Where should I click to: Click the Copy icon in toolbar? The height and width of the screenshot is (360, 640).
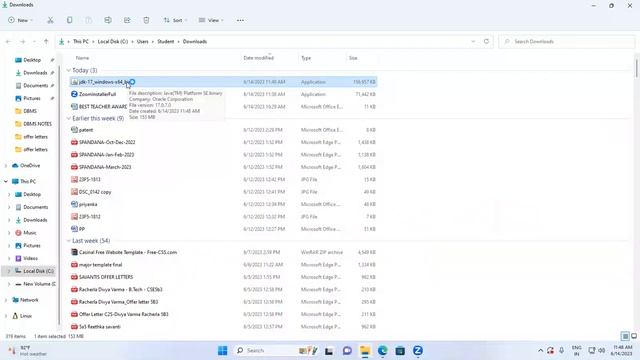tap(69, 20)
